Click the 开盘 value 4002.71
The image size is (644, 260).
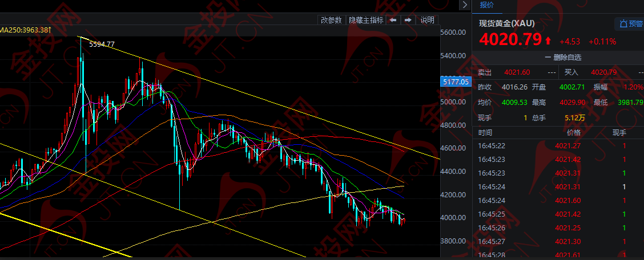point(571,87)
